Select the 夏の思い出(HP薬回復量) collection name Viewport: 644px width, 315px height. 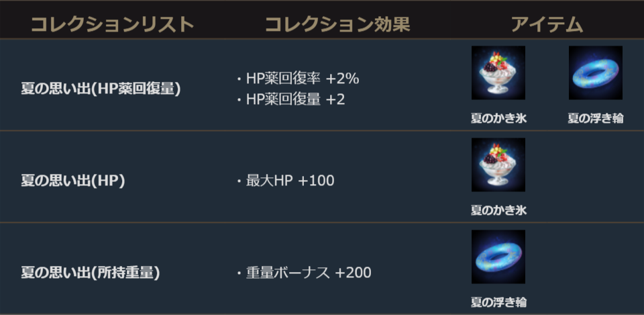coord(101,89)
